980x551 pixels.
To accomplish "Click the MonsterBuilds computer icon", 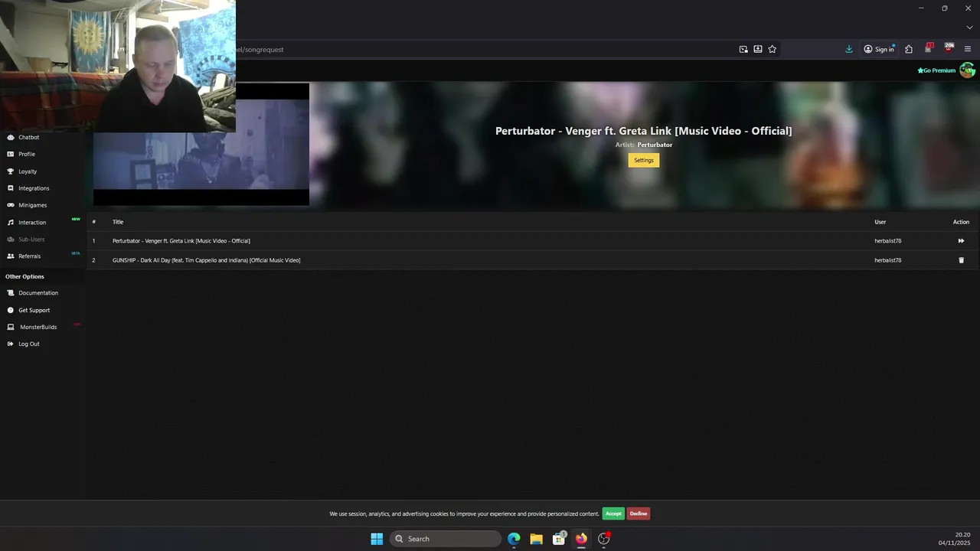I will [11, 327].
